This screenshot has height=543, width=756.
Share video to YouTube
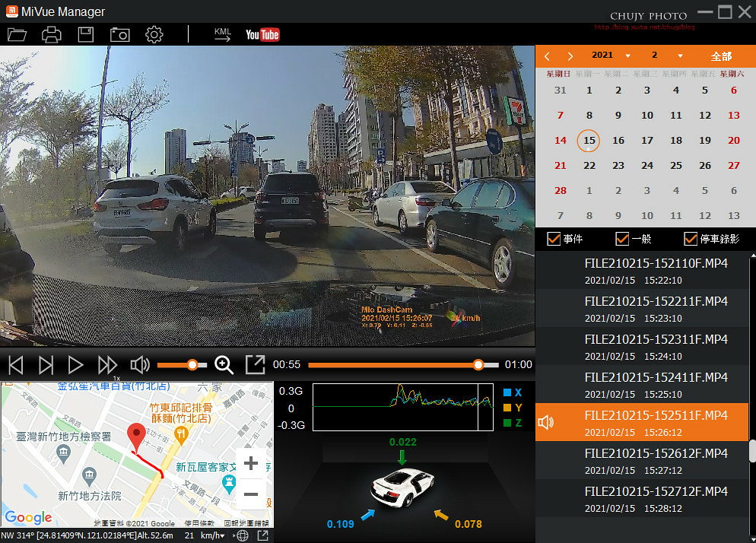[x=262, y=35]
